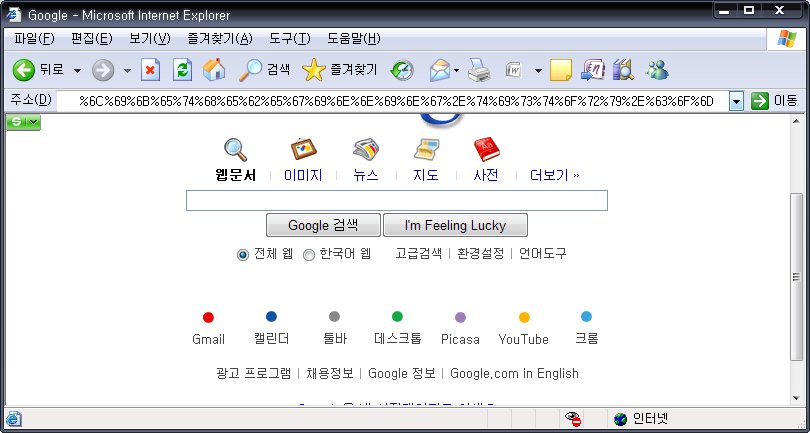
Task: Open the 검색 search toolbar button
Action: [264, 70]
